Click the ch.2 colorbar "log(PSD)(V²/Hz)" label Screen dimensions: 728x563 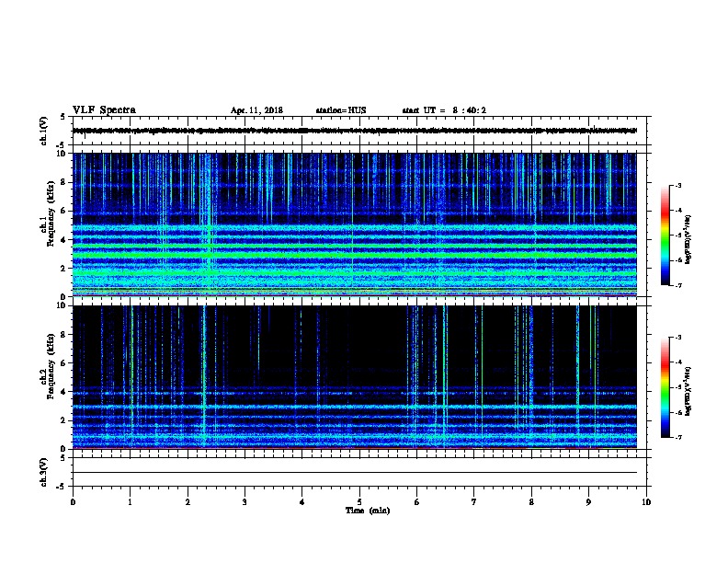688,391
